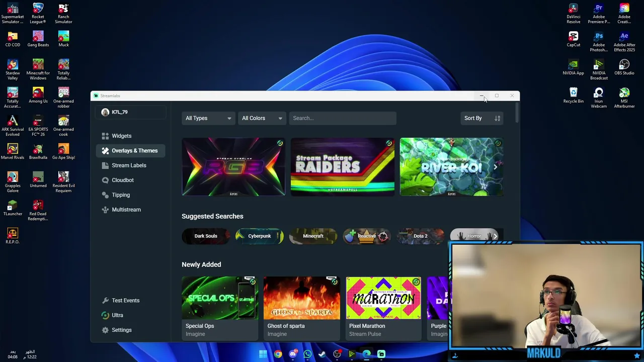
Task: Select the Stardew Valley desktop icon
Action: (x=13, y=69)
